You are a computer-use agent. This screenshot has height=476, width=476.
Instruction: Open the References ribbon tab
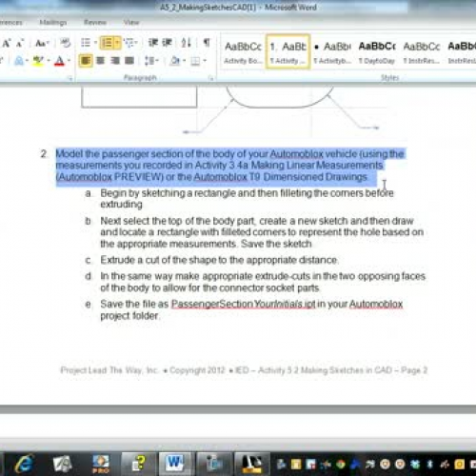(10, 22)
